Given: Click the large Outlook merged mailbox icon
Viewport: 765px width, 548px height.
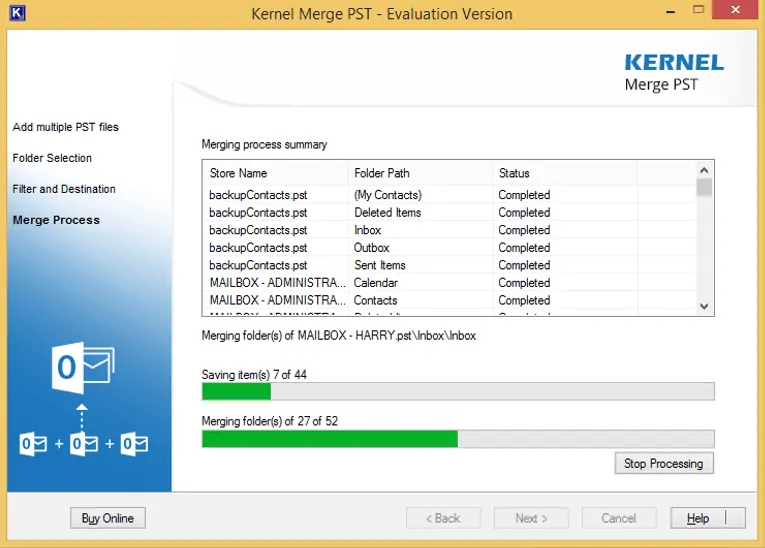Looking at the screenshot, I should coord(83,367).
